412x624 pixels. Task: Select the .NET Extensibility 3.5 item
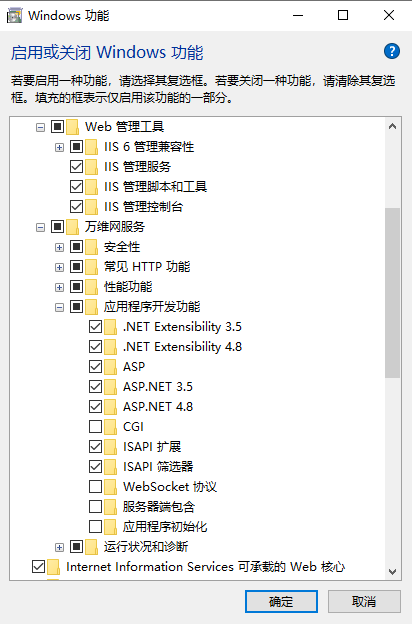(182, 327)
